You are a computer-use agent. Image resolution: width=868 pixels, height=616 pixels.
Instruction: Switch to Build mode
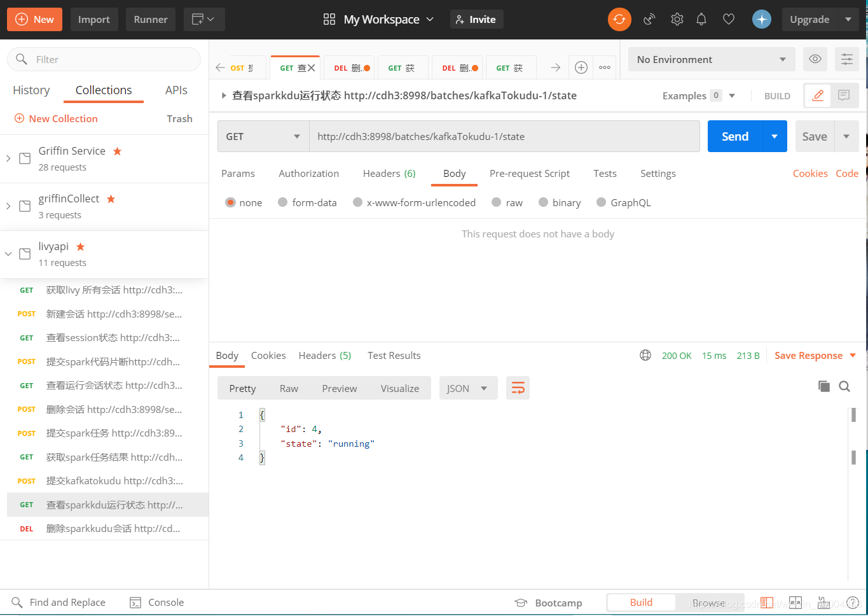click(x=641, y=603)
